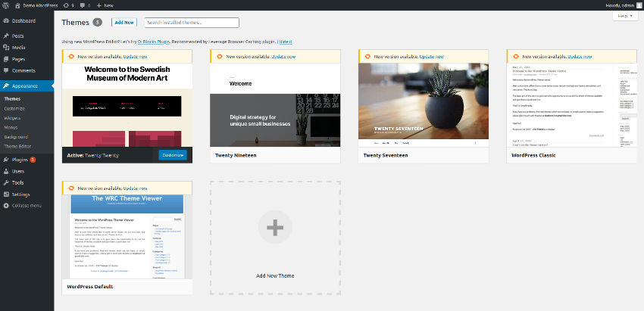
Task: Open the Demo WordPress home icon
Action: click(x=17, y=5)
